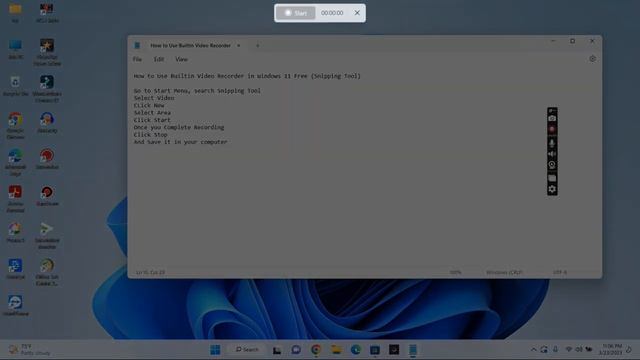Open Microsoft Edge from the taskbar

(356, 350)
